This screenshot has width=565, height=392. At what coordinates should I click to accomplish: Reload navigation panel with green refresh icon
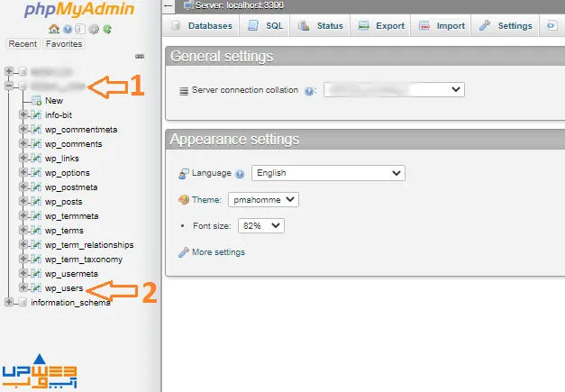[x=107, y=29]
